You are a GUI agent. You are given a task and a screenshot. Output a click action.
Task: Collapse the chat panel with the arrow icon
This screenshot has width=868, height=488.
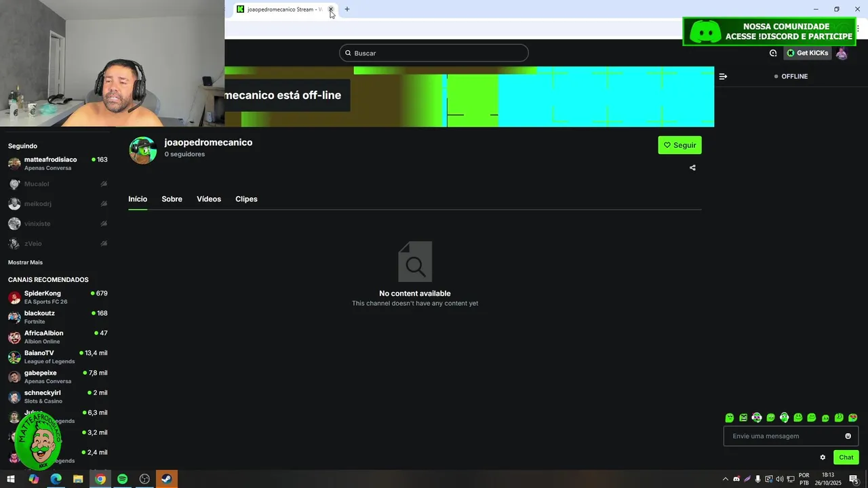[723, 77]
